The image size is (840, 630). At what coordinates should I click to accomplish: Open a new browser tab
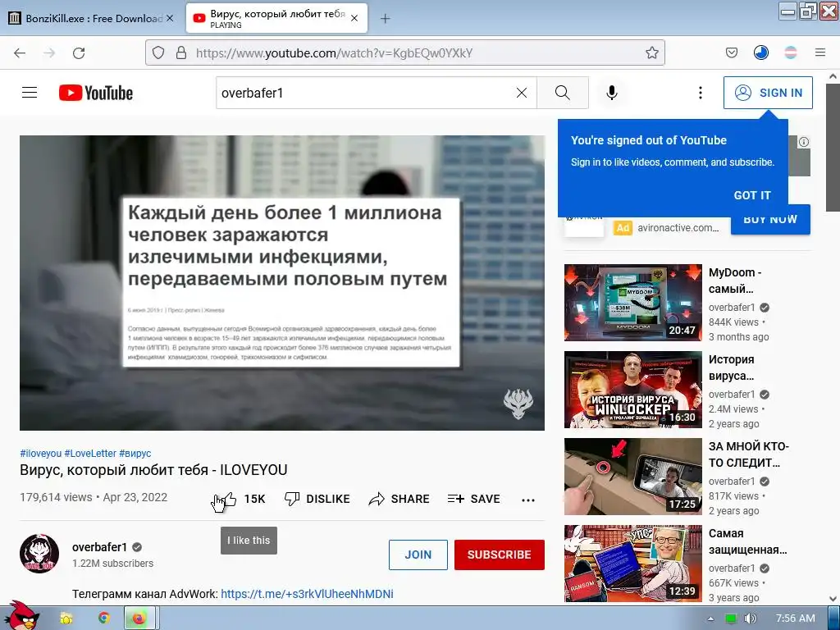pyautogui.click(x=385, y=19)
